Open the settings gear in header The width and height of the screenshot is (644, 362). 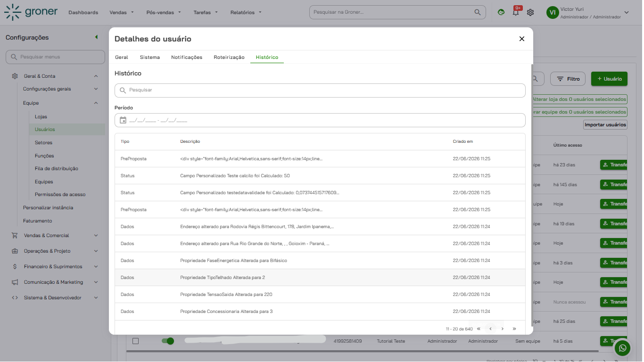point(530,12)
